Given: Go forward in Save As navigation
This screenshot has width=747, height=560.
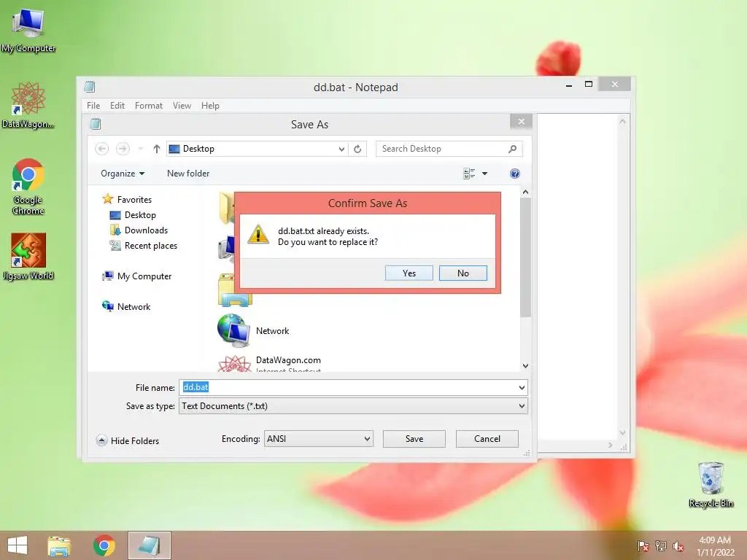Looking at the screenshot, I should click(123, 149).
